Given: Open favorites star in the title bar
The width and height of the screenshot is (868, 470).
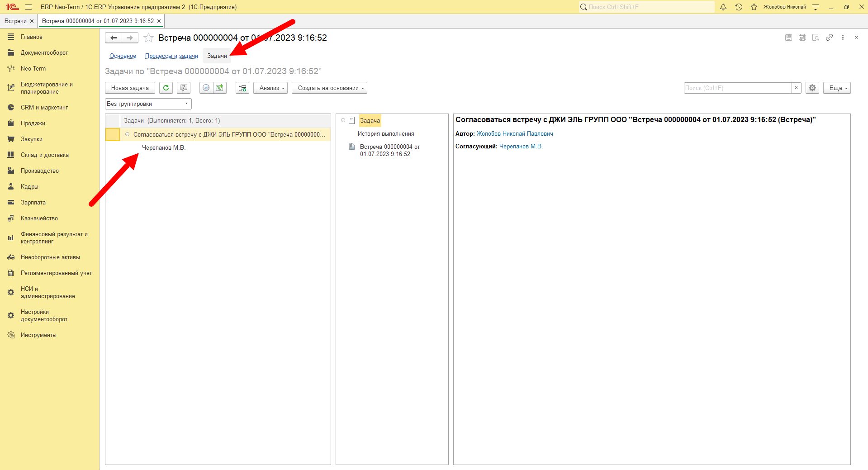Looking at the screenshot, I should point(754,7).
